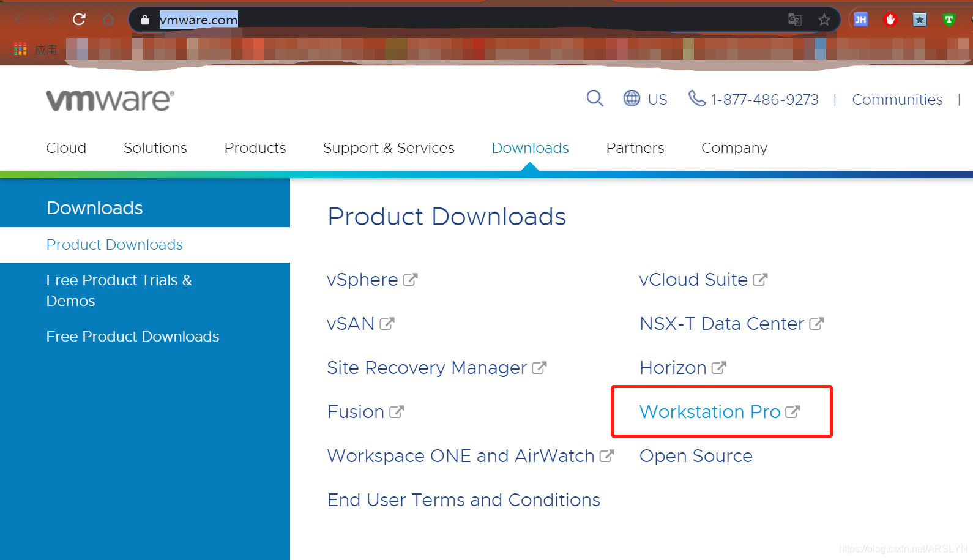This screenshot has width=973, height=560.
Task: Click the external link icon beside vSphere
Action: click(x=410, y=280)
